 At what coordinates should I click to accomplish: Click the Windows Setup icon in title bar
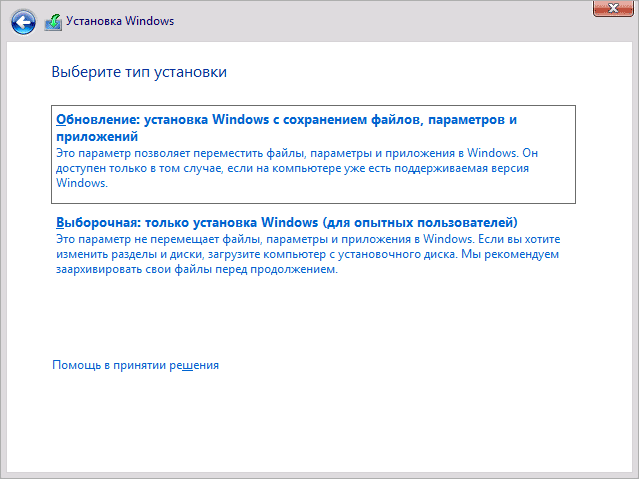(54, 20)
